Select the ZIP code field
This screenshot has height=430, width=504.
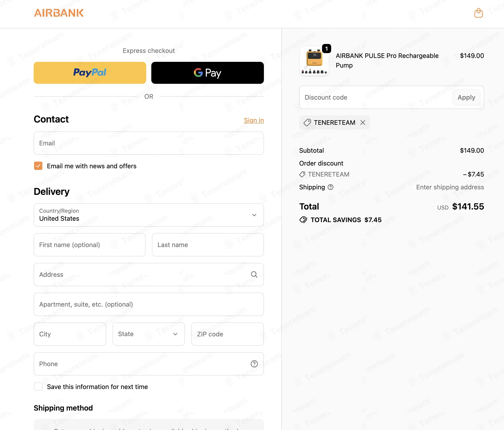(x=228, y=334)
